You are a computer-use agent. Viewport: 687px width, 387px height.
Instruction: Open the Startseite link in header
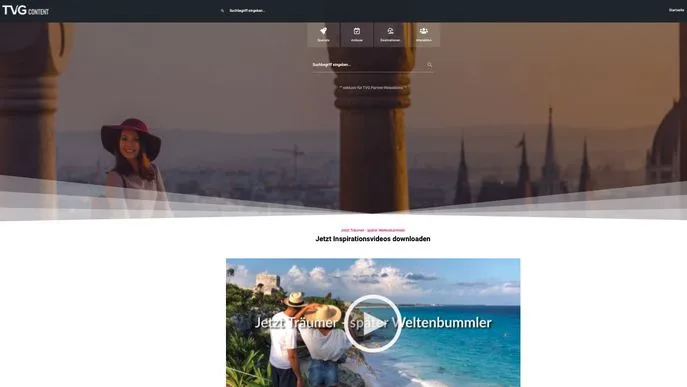(676, 10)
